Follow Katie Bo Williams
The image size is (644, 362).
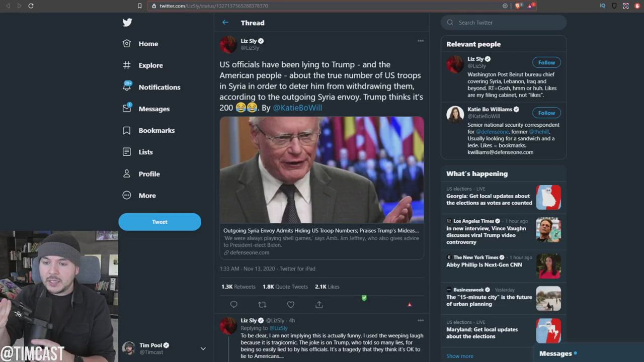pyautogui.click(x=546, y=113)
